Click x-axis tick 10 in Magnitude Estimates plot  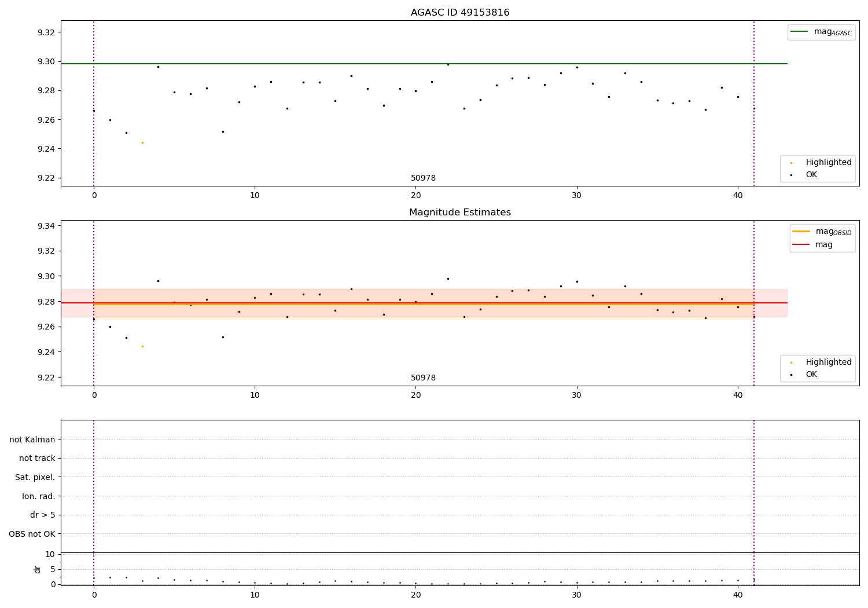click(x=255, y=395)
